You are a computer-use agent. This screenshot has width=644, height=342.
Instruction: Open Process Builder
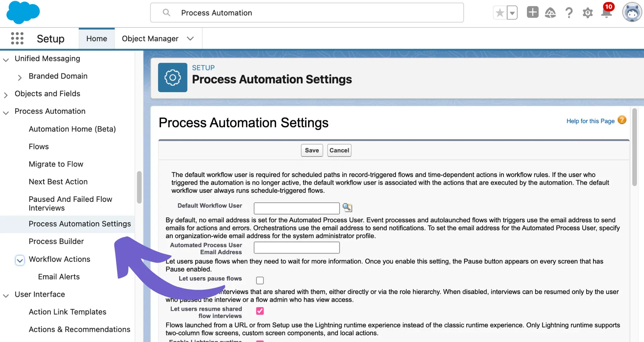[56, 241]
